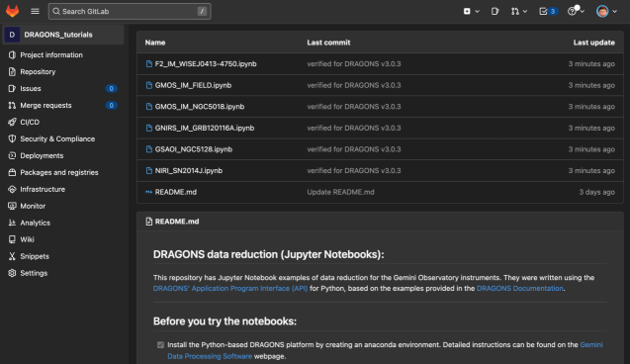This screenshot has height=364, width=630.
Task: Open the user avatar menu
Action: point(606,11)
